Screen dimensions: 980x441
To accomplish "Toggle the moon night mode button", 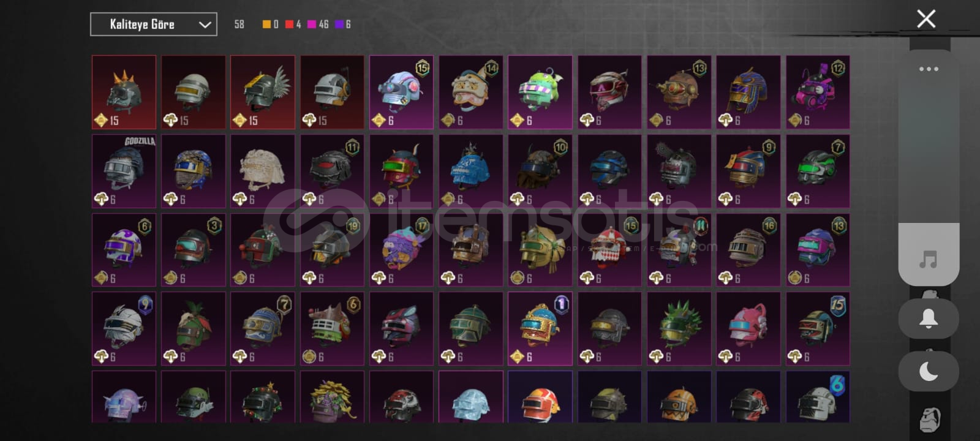I will click(x=929, y=371).
